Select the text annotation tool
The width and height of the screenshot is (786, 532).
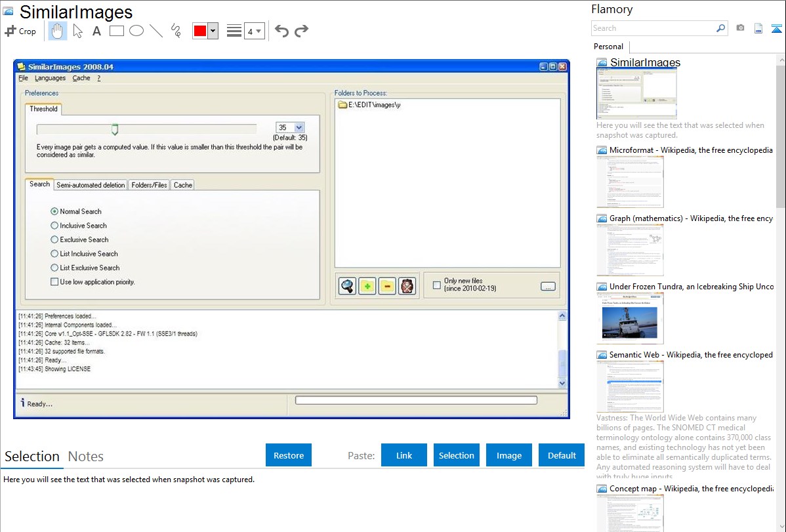click(96, 31)
